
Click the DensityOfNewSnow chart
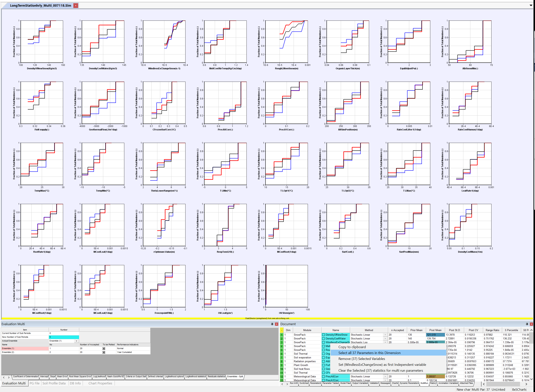pyautogui.click(x=42, y=42)
